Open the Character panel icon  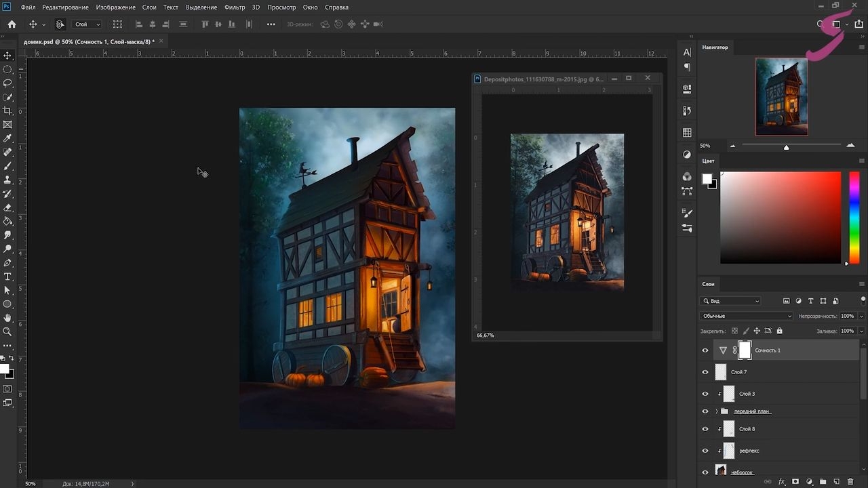click(x=687, y=52)
